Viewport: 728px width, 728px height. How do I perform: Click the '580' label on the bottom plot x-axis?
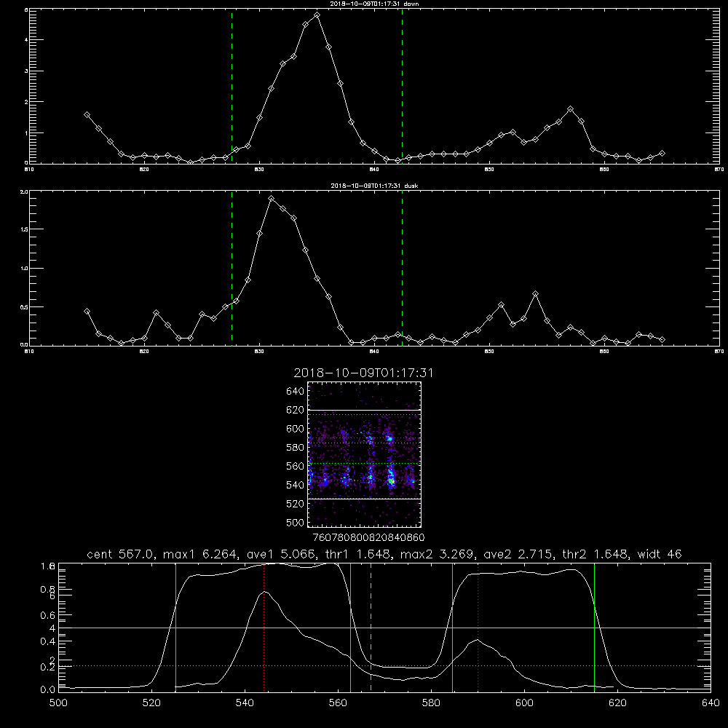431,703
